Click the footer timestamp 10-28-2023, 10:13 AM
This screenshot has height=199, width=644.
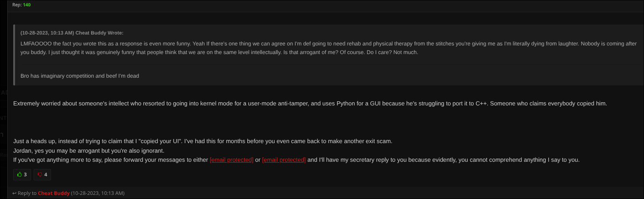pyautogui.click(x=97, y=193)
